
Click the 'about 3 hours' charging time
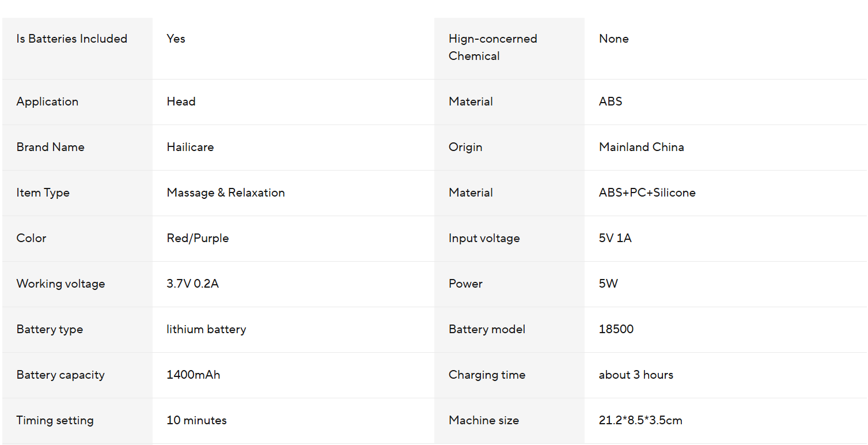[636, 375]
